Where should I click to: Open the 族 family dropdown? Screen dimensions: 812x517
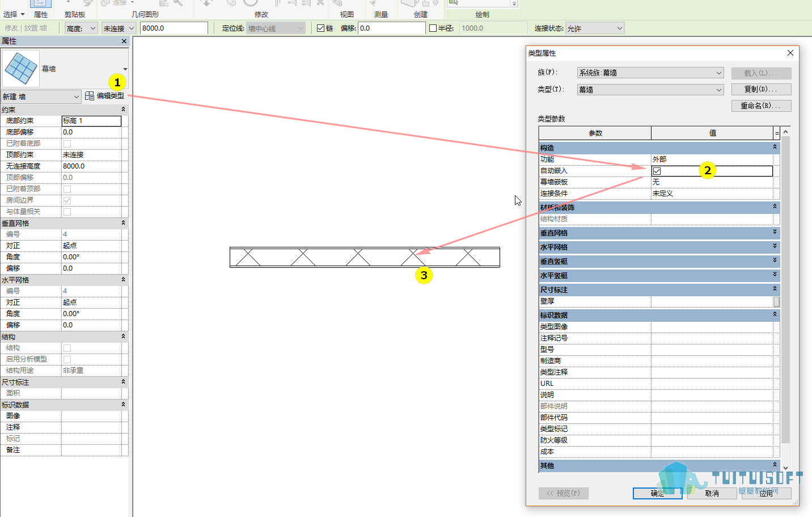pyautogui.click(x=650, y=73)
